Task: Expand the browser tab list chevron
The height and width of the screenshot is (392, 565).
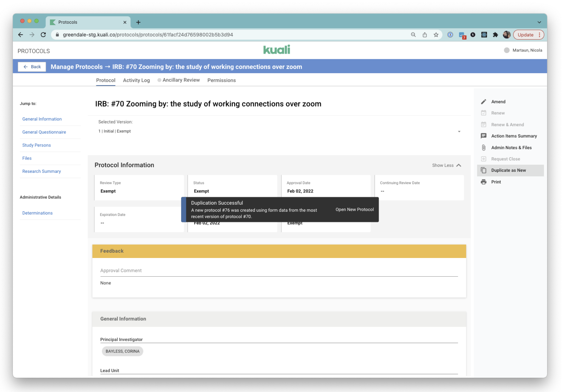Action: (539, 22)
